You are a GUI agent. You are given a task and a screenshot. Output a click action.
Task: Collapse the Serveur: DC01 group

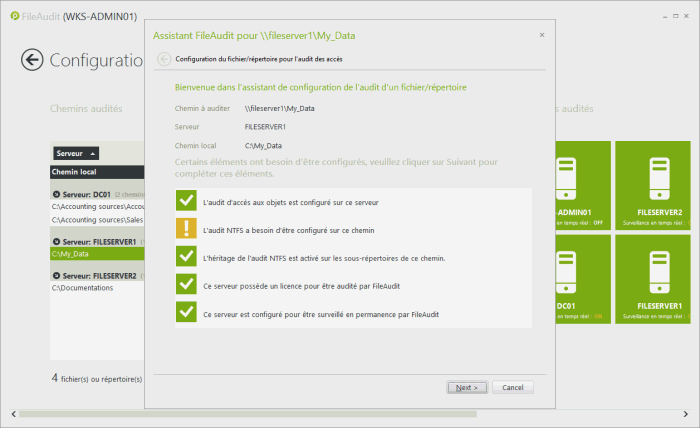(56, 194)
